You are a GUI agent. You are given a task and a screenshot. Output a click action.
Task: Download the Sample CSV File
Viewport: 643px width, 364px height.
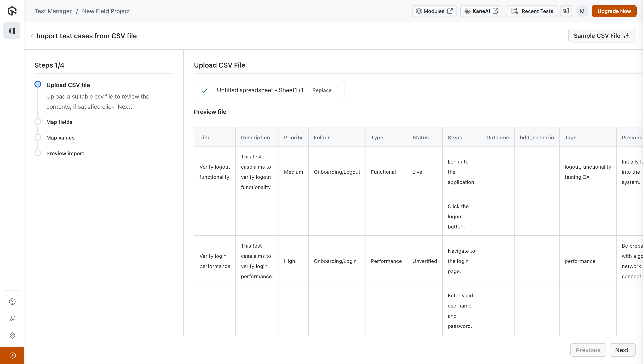click(x=602, y=36)
